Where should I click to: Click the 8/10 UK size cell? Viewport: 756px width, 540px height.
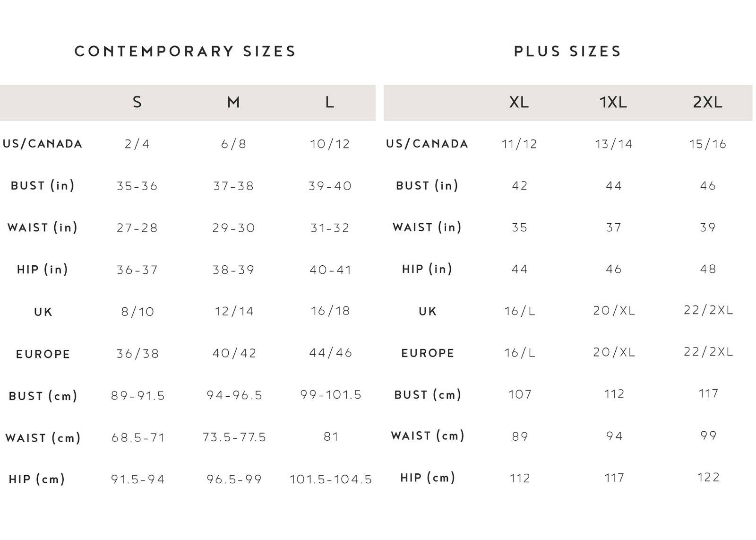(137, 312)
